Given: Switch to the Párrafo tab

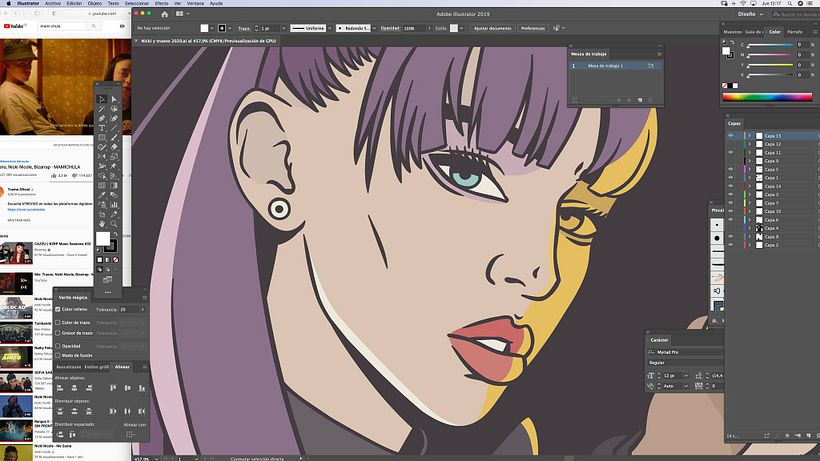Looking at the screenshot, I should 794,32.
